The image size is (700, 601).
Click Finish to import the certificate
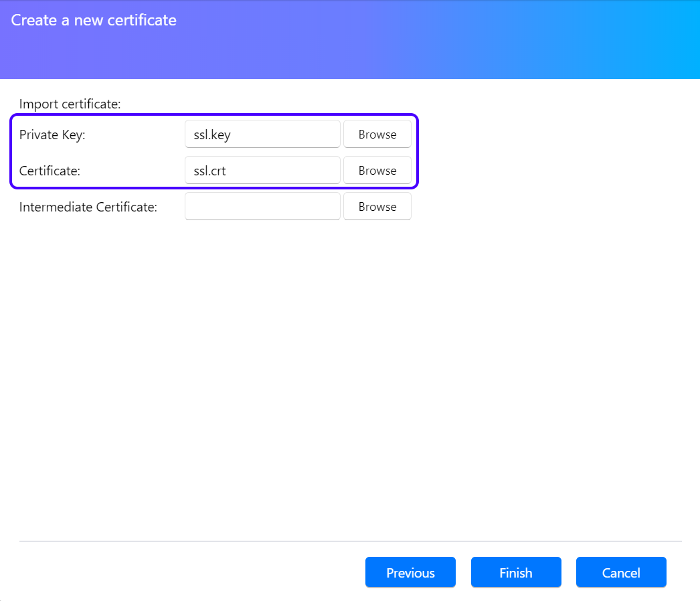516,572
